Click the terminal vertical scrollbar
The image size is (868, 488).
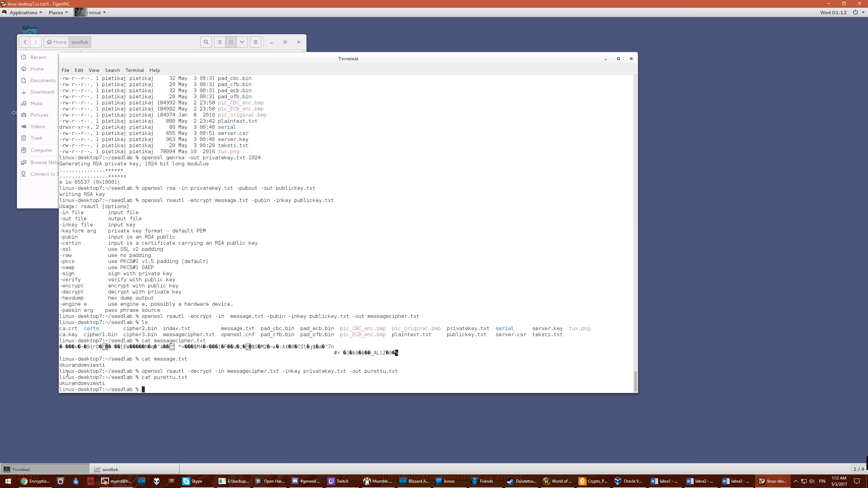pyautogui.click(x=635, y=381)
